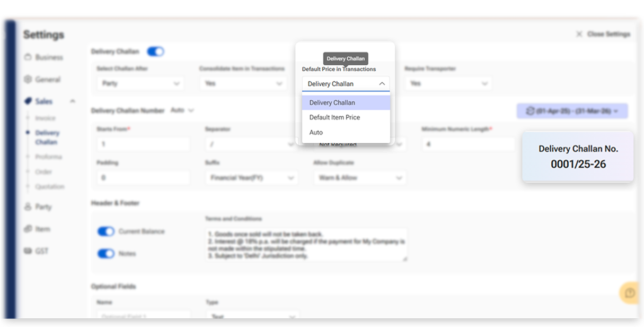The image size is (644, 327).
Task: Select Sales section icon in the sidebar
Action: (x=28, y=101)
